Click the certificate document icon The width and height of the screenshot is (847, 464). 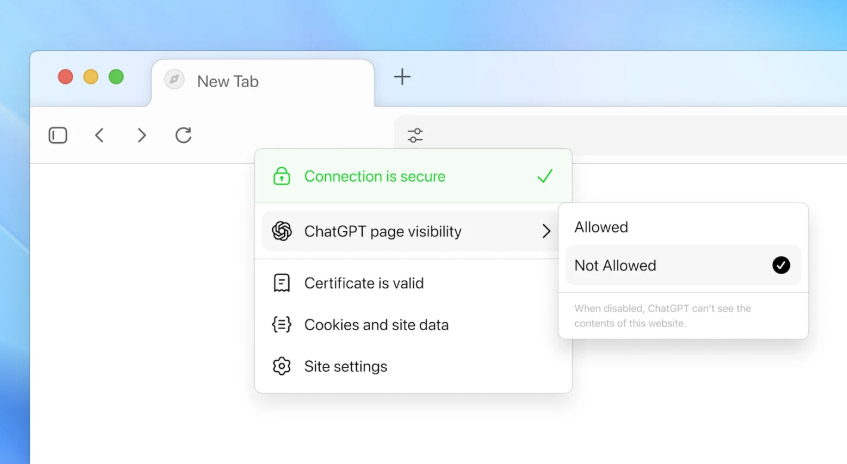(x=282, y=283)
